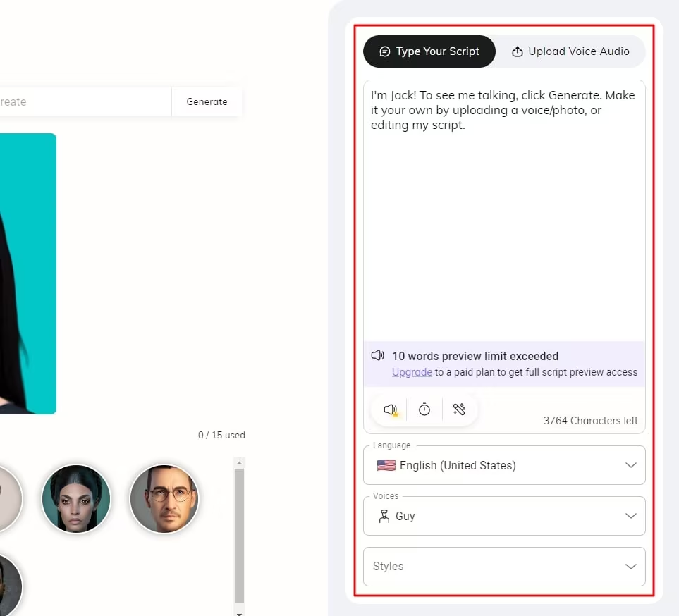The image size is (679, 616).
Task: Insert a pause using the timer icon
Action: click(x=424, y=409)
